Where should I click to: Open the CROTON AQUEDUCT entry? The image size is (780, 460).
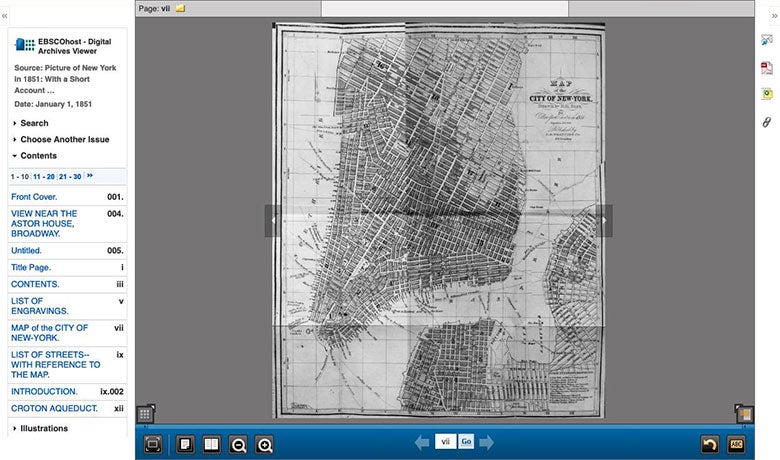click(54, 408)
